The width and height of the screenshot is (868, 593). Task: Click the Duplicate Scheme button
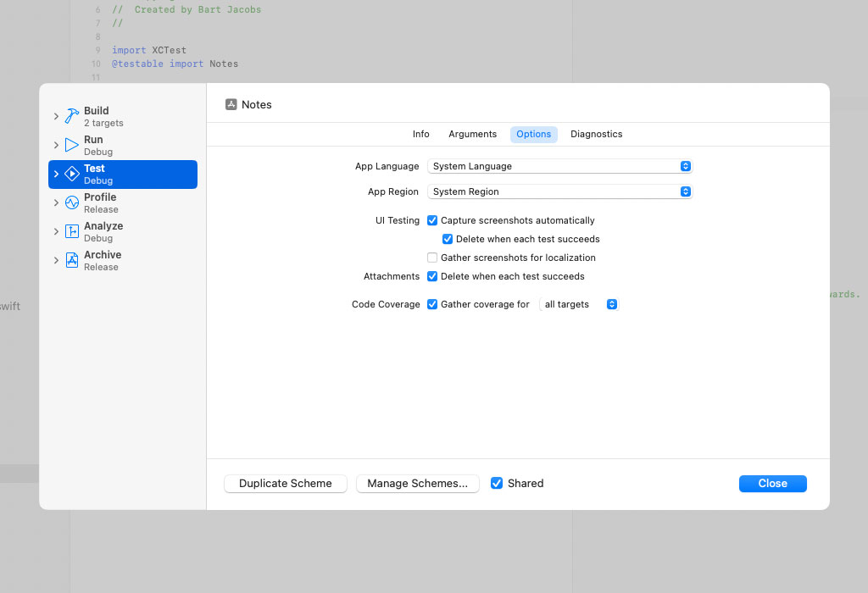coord(285,483)
